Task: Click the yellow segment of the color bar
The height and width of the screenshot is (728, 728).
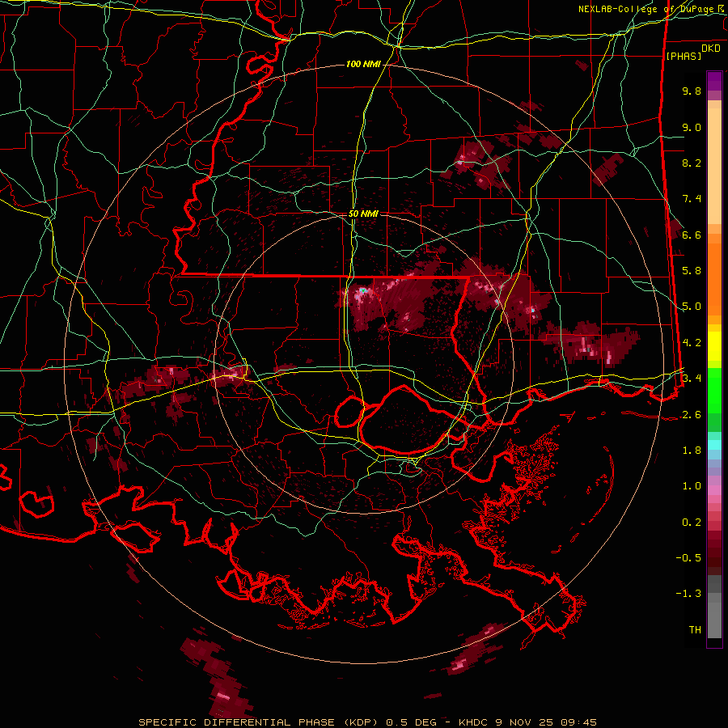Action: pyautogui.click(x=714, y=346)
